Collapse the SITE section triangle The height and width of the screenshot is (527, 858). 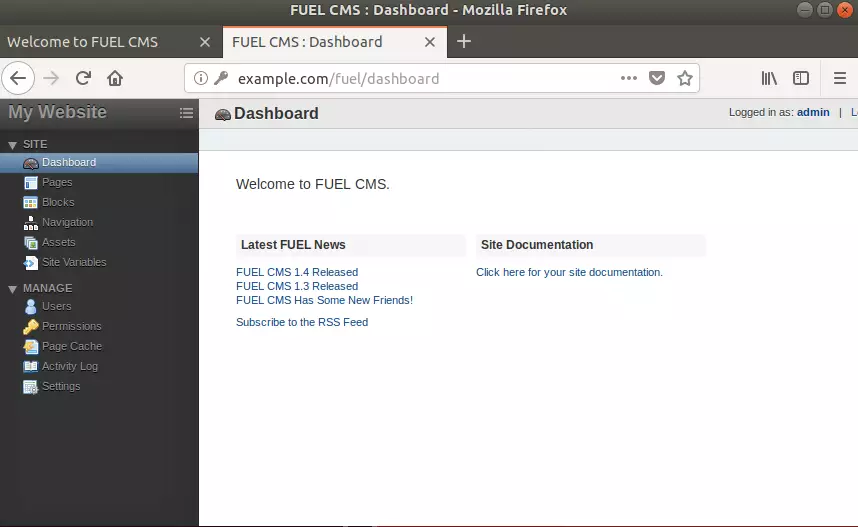[13, 145]
